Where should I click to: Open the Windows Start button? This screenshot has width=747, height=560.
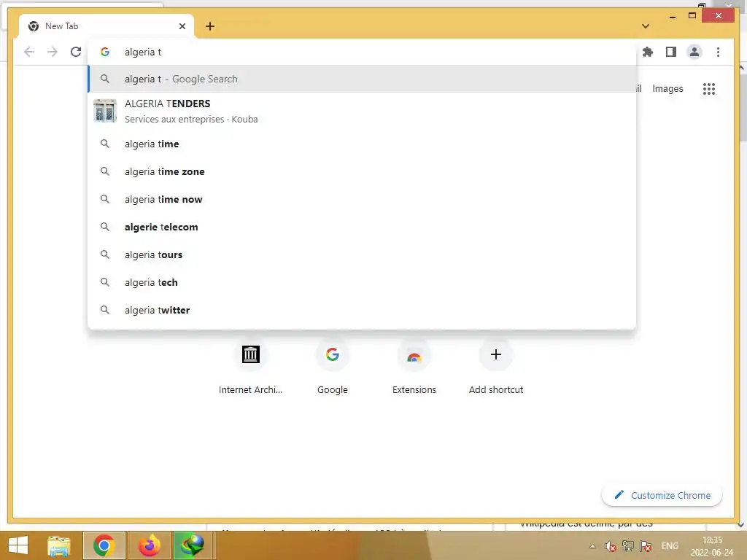click(x=18, y=545)
